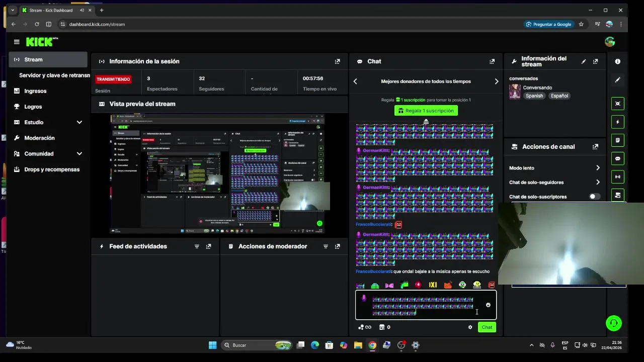The width and height of the screenshot is (644, 362).
Task: Pop out the Acciones de moderador panel
Action: 337,246
